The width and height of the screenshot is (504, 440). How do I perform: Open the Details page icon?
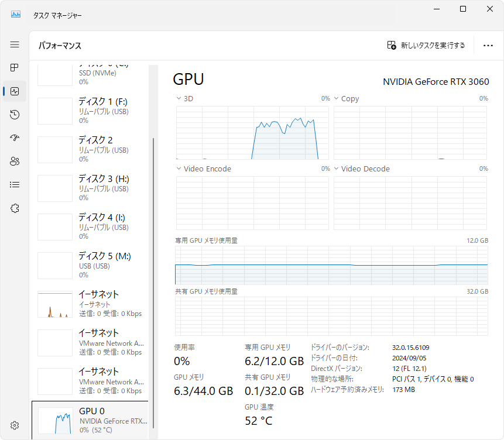point(15,185)
